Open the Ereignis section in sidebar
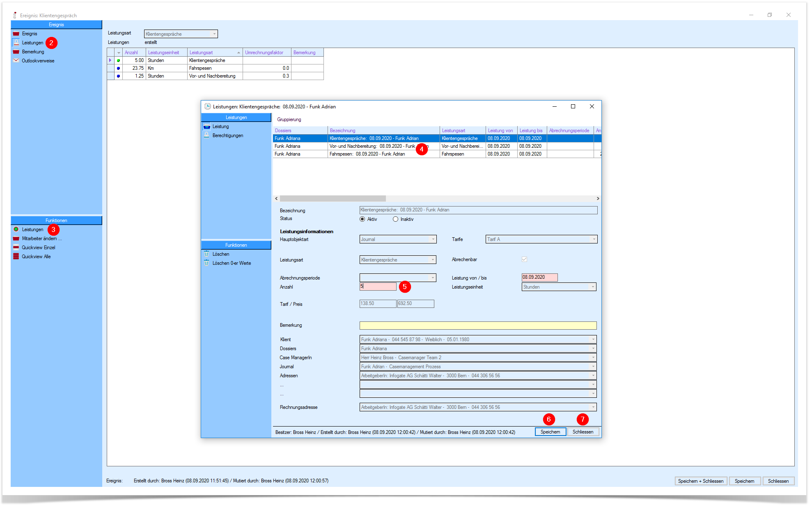The image size is (812, 507). [30, 34]
